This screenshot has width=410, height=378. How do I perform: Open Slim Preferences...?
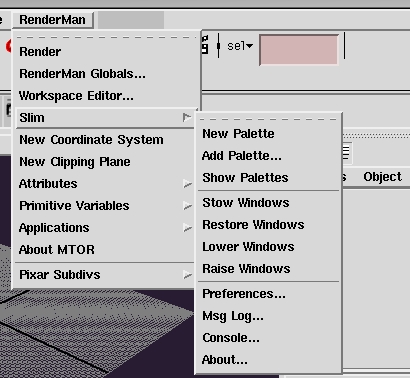click(268, 294)
